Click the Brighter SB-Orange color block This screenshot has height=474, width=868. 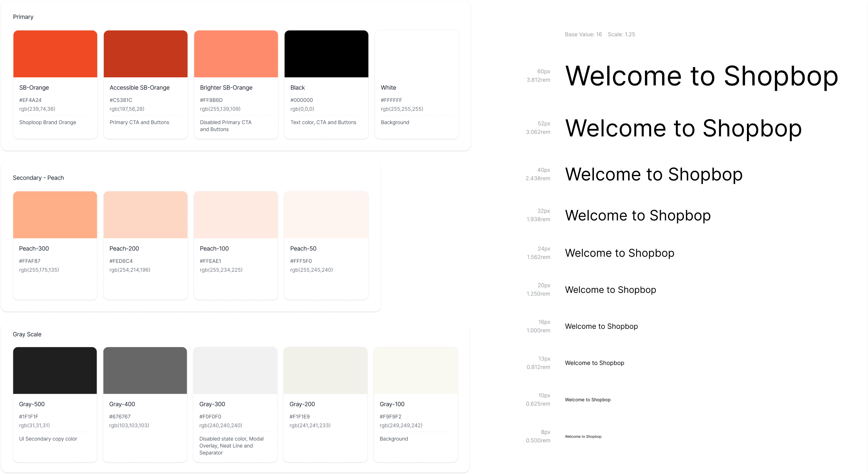pos(236,54)
